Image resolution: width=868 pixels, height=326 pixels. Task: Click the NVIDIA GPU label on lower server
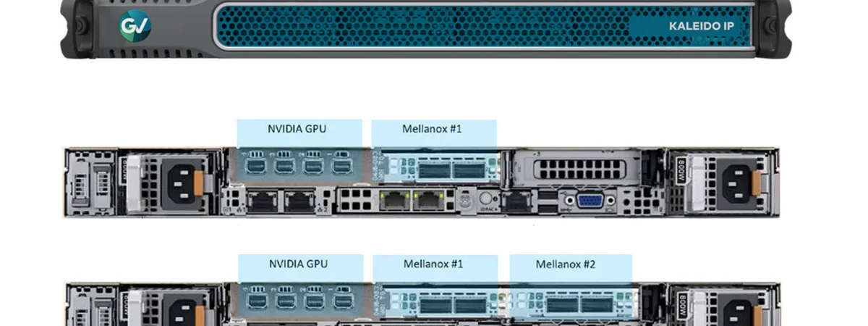click(298, 264)
